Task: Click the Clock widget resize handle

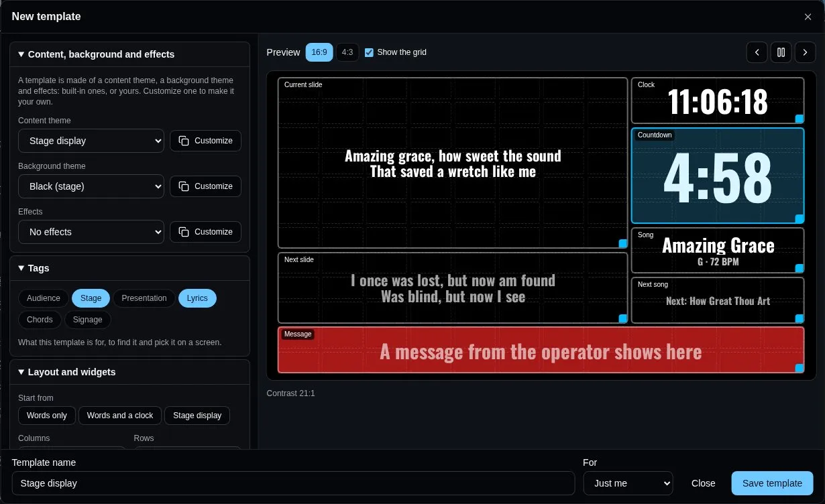Action: (800, 119)
